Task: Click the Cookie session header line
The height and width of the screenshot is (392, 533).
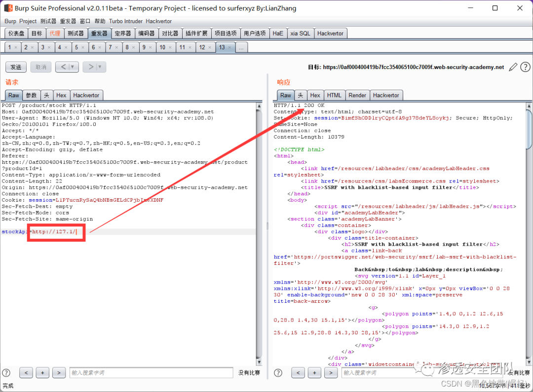Action: click(x=82, y=200)
